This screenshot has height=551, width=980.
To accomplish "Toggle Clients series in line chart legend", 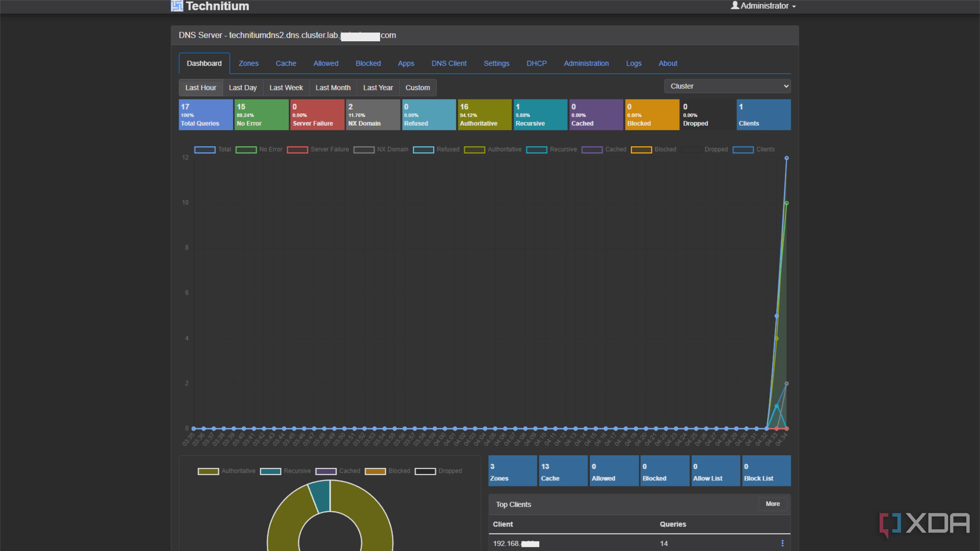I will tap(754, 149).
